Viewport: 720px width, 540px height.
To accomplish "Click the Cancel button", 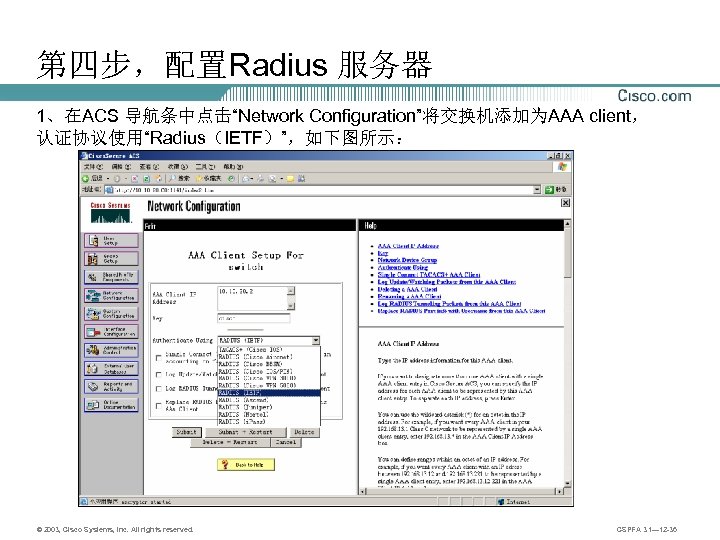I will point(286,442).
